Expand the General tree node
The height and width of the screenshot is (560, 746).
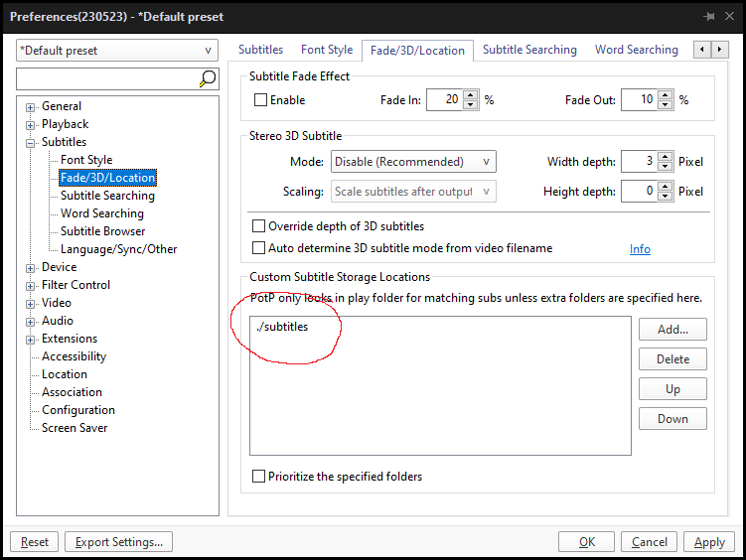pos(31,107)
